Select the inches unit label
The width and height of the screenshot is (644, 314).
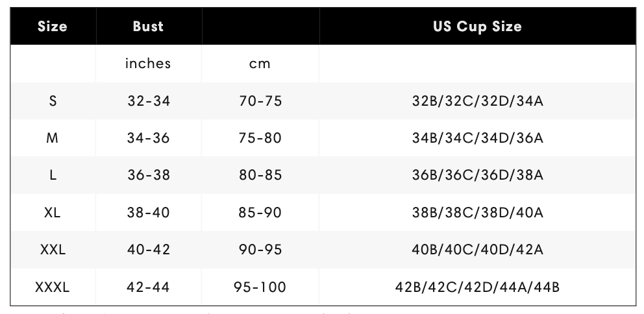pos(148,63)
